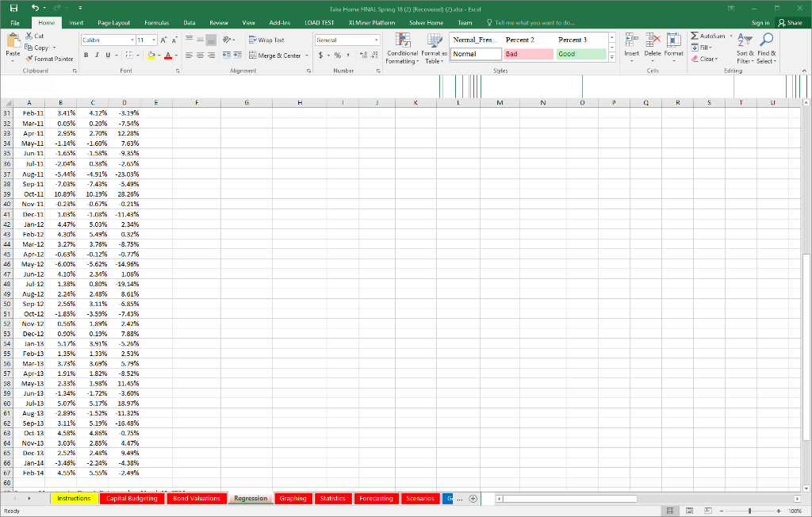The width and height of the screenshot is (812, 517).
Task: Add a new sheet with the plus button
Action: point(473,498)
